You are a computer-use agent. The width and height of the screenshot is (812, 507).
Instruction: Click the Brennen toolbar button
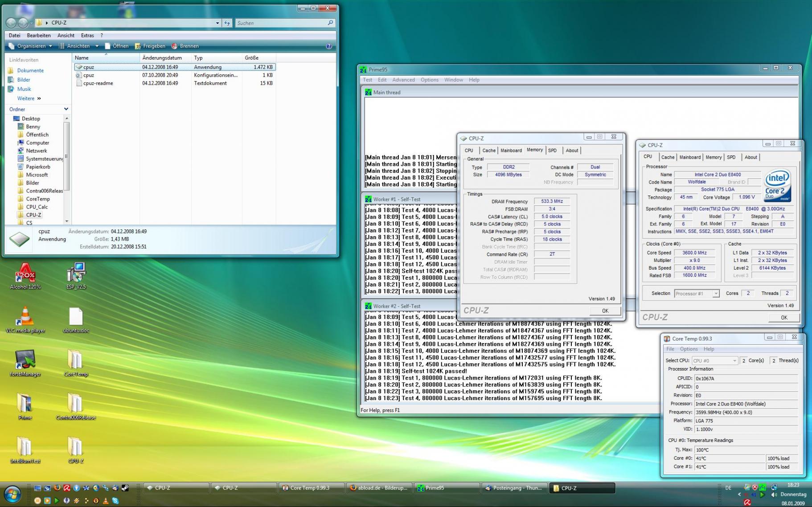[x=185, y=46]
